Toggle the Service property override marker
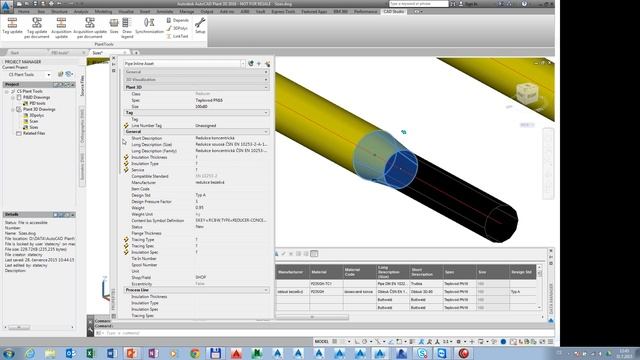The width and height of the screenshot is (640, 360). pos(127,170)
